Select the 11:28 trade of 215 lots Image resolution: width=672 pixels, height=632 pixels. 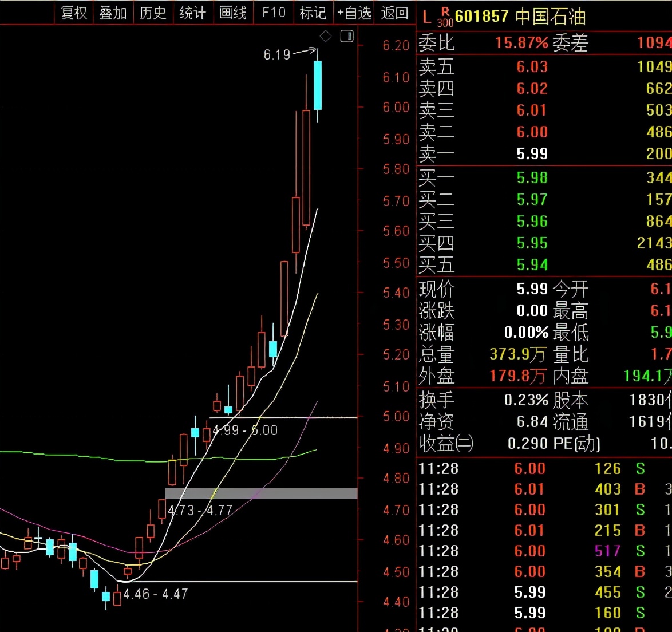pos(545,530)
